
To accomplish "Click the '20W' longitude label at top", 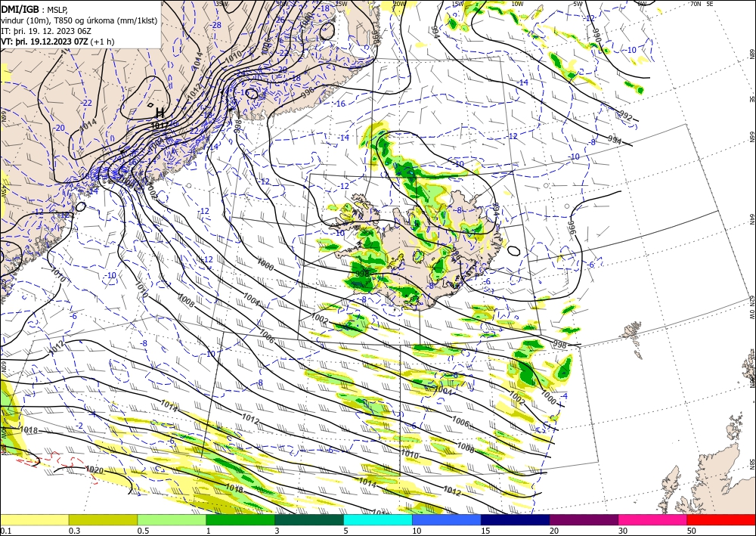I will (398, 4).
